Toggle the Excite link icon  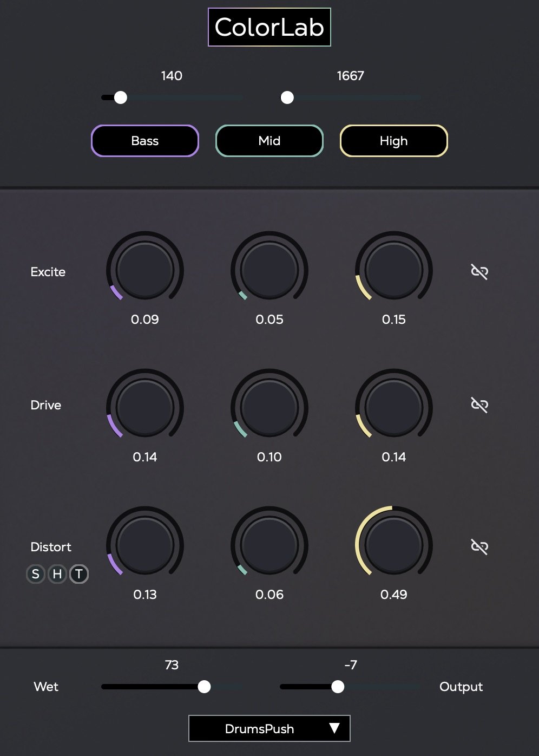click(x=479, y=272)
